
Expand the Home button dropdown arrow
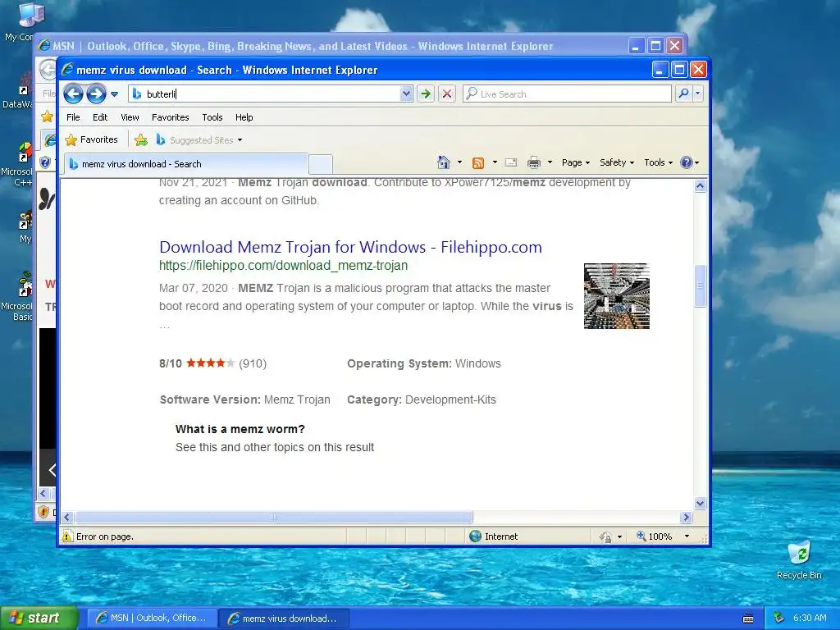point(459,162)
